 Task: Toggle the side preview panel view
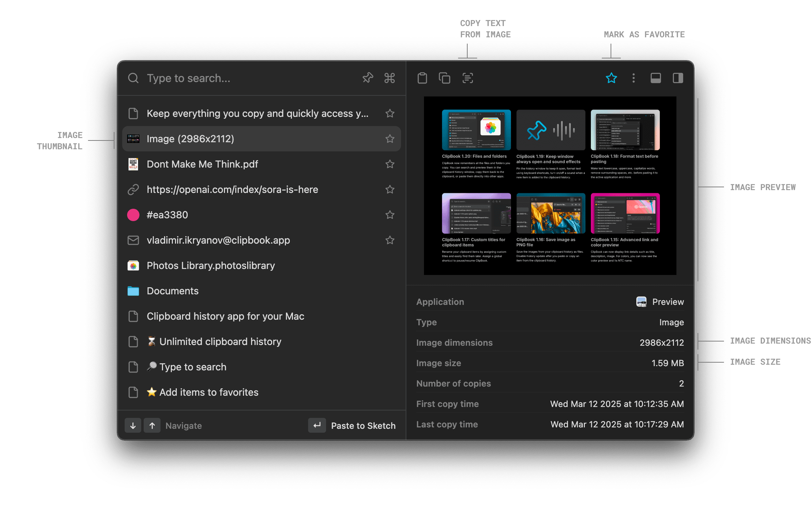coord(677,78)
